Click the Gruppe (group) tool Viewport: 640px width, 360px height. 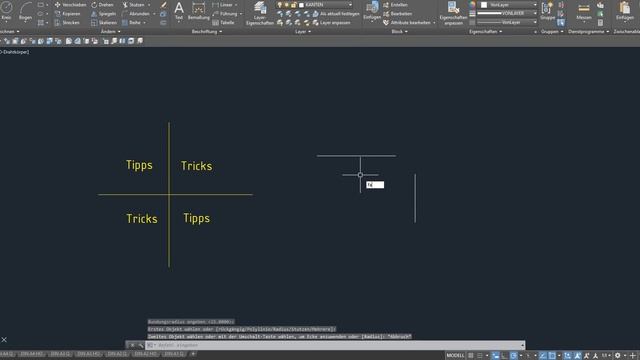tap(547, 11)
